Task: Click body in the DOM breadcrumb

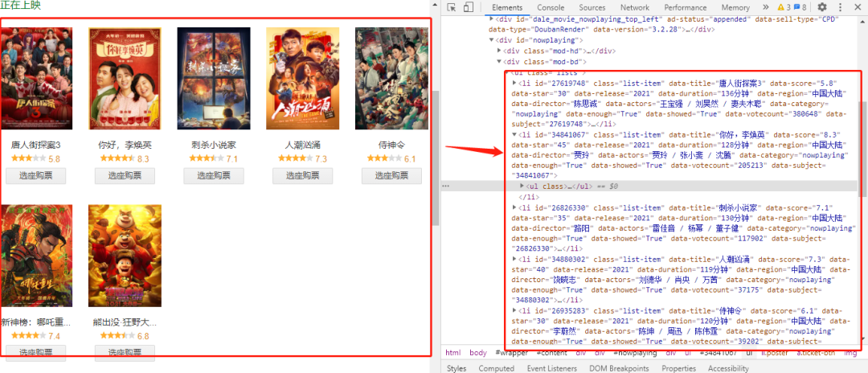Action: [x=478, y=353]
